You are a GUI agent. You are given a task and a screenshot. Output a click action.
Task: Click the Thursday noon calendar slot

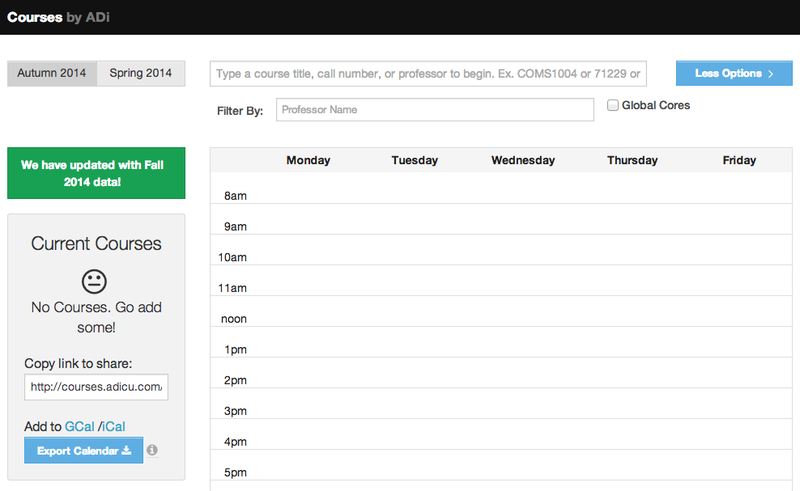632,311
